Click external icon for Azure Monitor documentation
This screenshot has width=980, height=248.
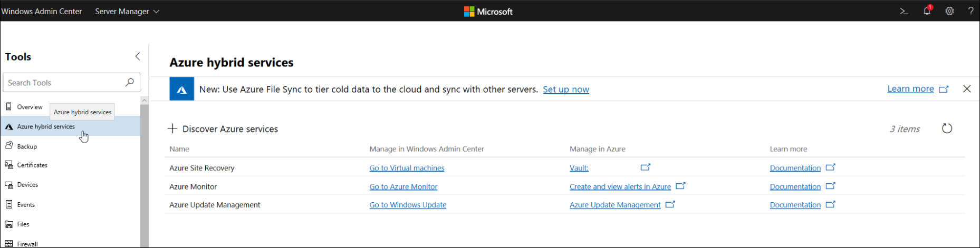(830, 185)
